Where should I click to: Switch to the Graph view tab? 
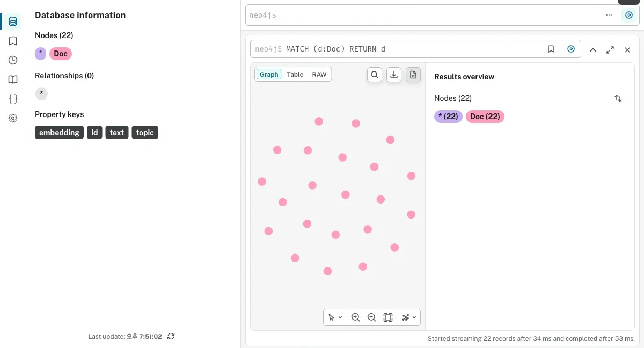pos(269,75)
